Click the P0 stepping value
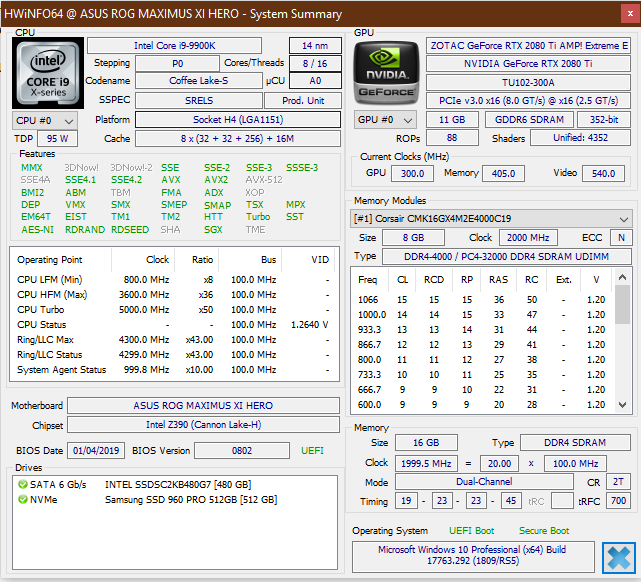This screenshot has height=582, width=641. pyautogui.click(x=177, y=64)
